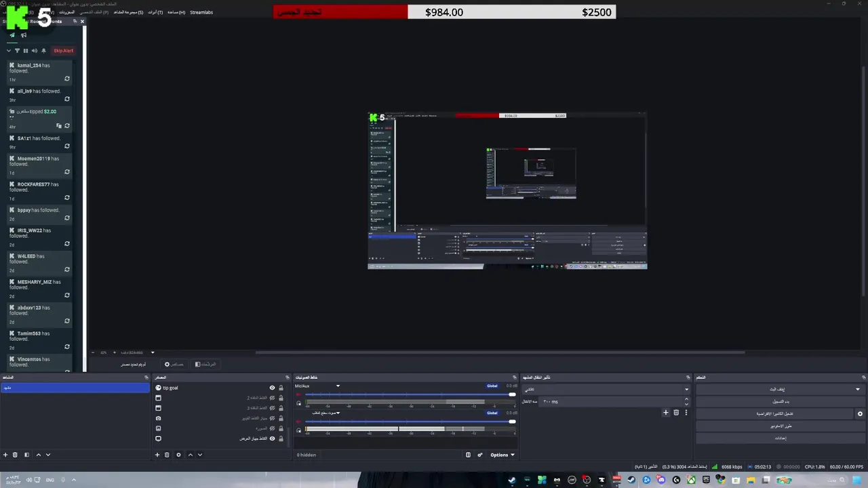Open the Streamlabs menu
This screenshot has height=488, width=868.
pyautogui.click(x=201, y=12)
